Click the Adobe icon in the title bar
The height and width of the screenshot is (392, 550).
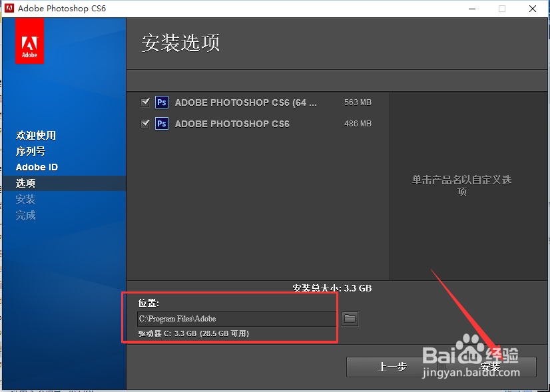tap(9, 9)
